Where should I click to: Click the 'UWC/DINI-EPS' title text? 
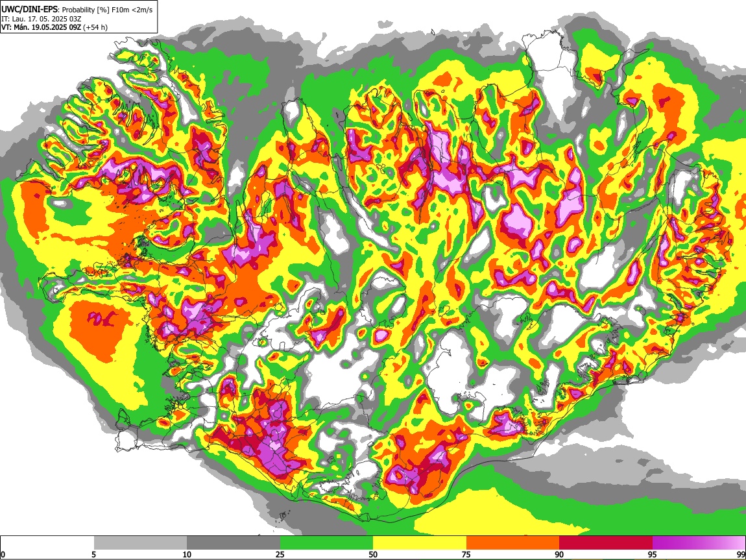(30, 10)
